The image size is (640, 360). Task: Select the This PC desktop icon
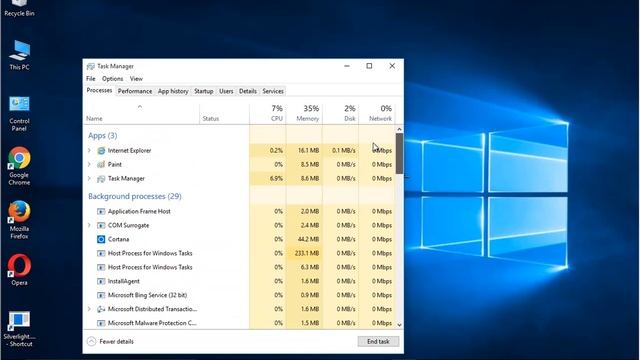coord(19,55)
